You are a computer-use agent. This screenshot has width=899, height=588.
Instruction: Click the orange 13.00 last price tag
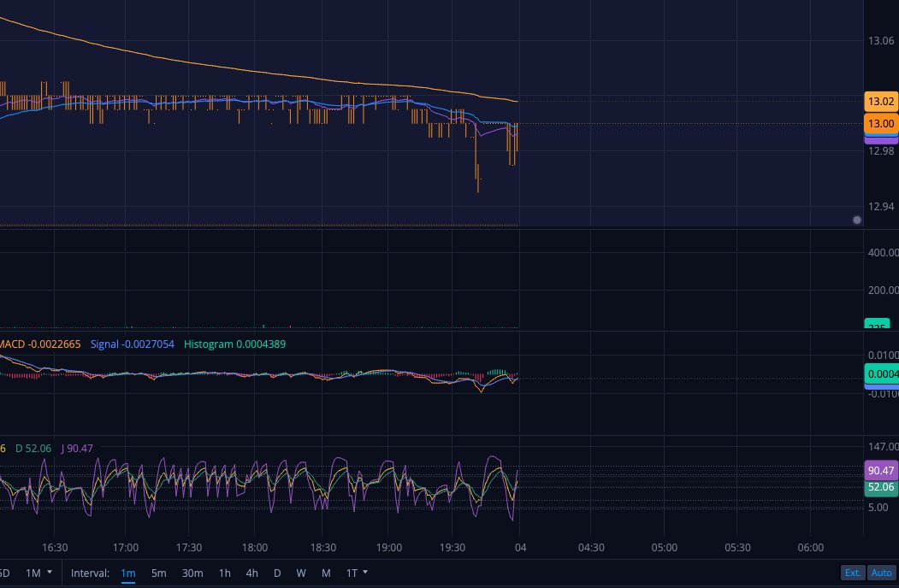tap(881, 123)
